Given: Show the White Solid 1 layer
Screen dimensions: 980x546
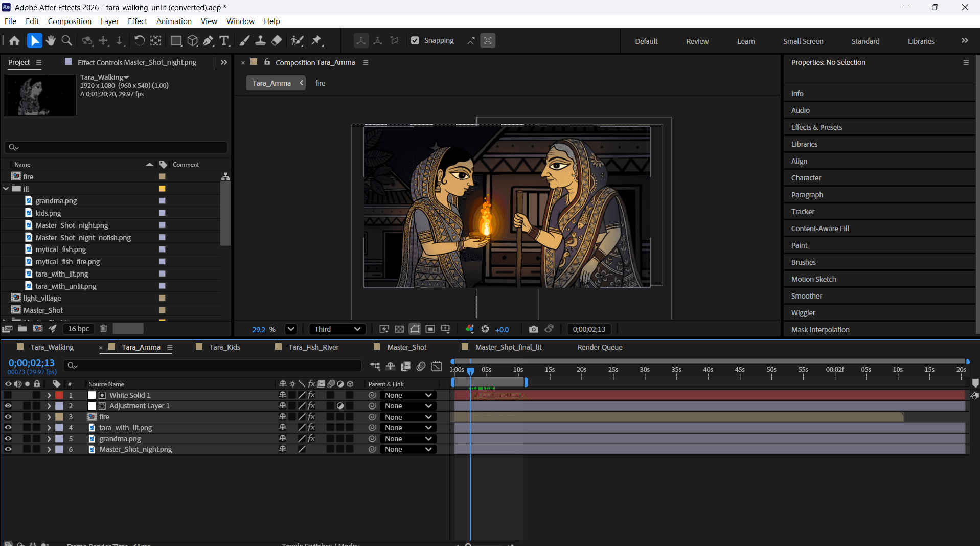Looking at the screenshot, I should click(8, 395).
